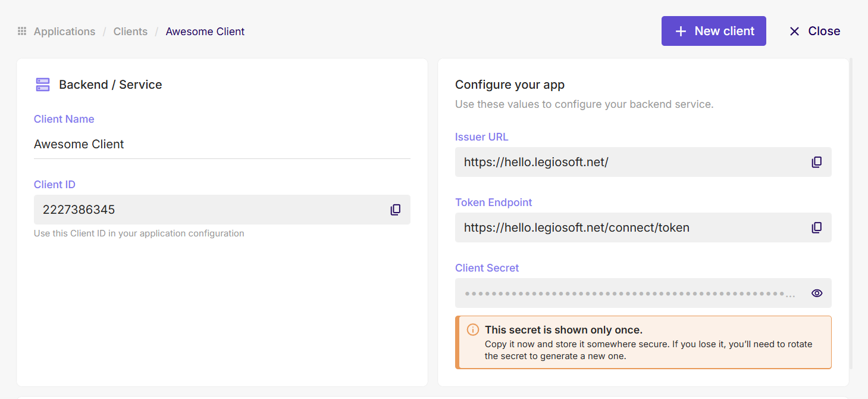The height and width of the screenshot is (399, 868).
Task: Click the Backend / Service server icon
Action: click(x=42, y=84)
